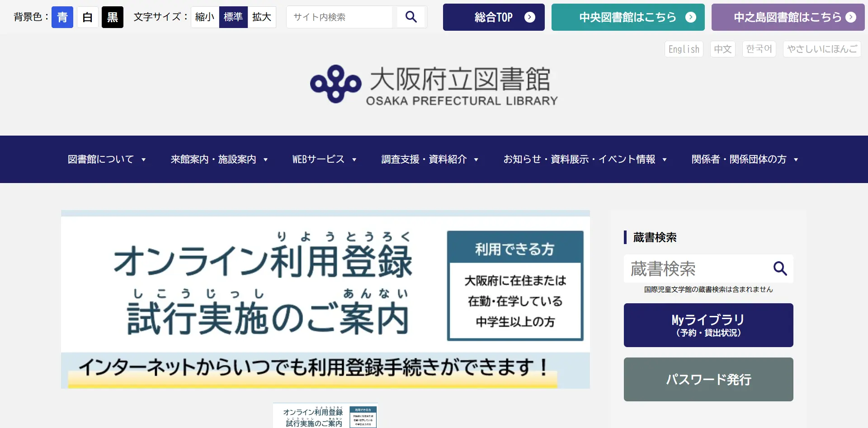Set background color to 白
This screenshot has height=428, width=868.
pyautogui.click(x=88, y=17)
